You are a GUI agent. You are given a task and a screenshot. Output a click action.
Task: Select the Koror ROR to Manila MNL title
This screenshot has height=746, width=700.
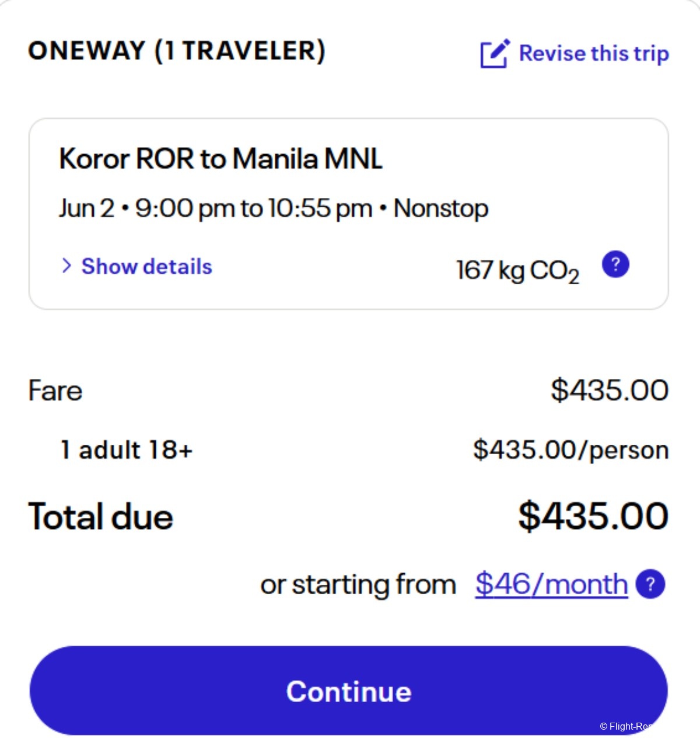click(x=220, y=159)
